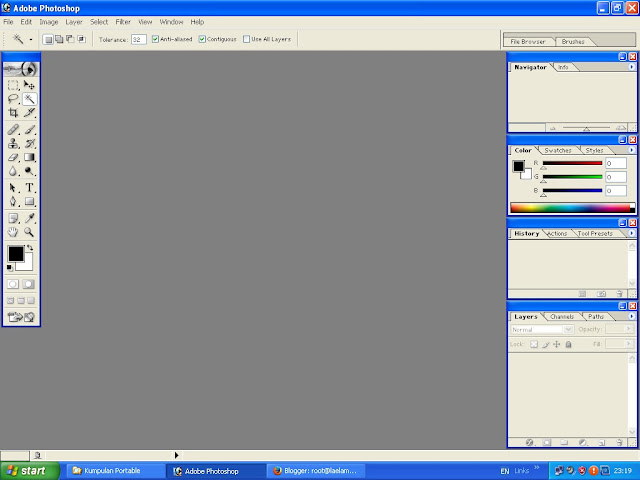Choose Add to selection mode
640x480 pixels.
[59, 39]
